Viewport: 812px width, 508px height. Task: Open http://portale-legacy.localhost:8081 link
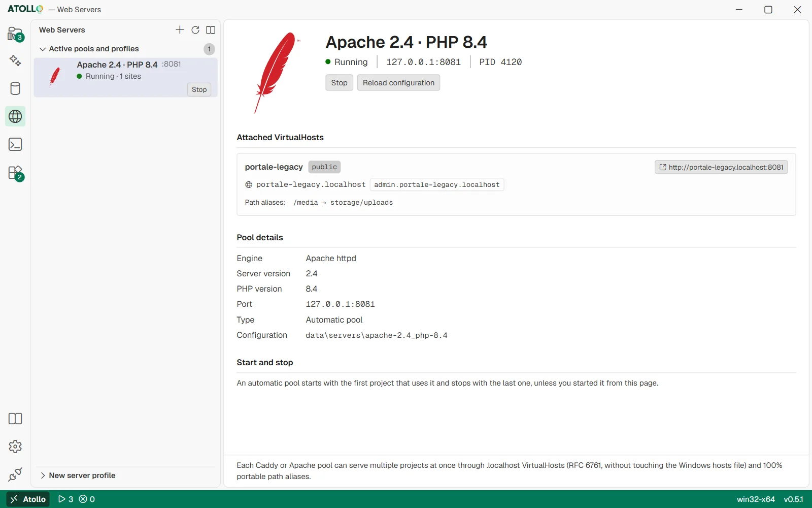click(721, 167)
